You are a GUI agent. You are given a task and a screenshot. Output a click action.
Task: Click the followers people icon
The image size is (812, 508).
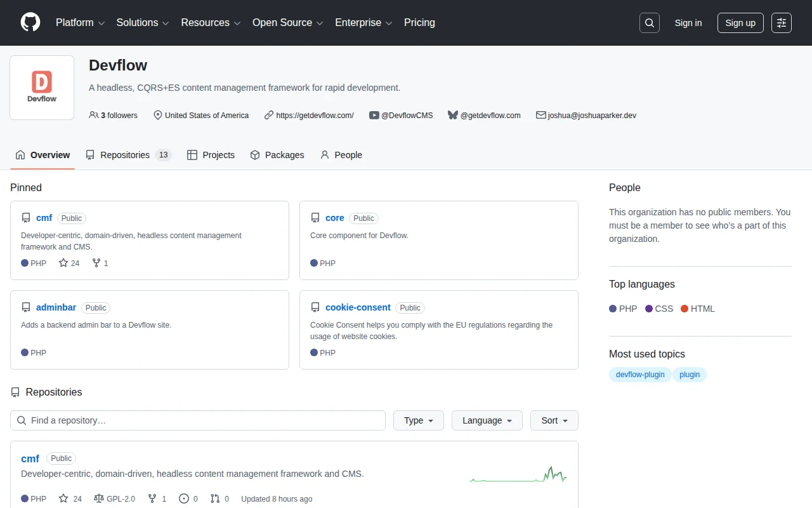[94, 116]
